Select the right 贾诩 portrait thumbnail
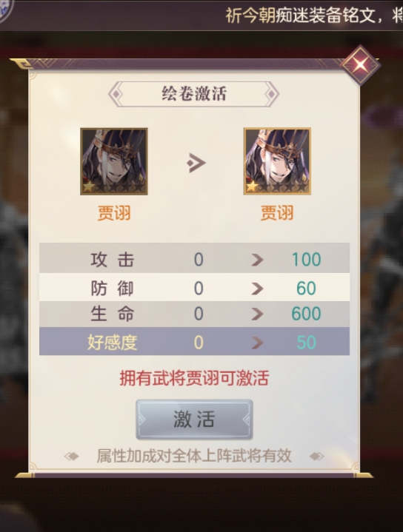Viewport: 403px width, 532px height. click(x=277, y=161)
